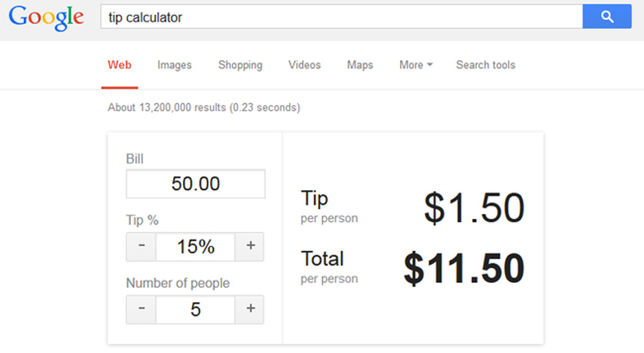Click the $1.50 tip per person
The image size is (644, 353).
click(x=475, y=208)
